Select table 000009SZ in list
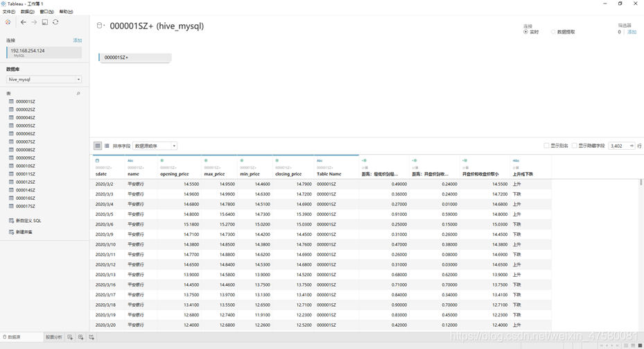The image size is (644, 349). [26, 158]
